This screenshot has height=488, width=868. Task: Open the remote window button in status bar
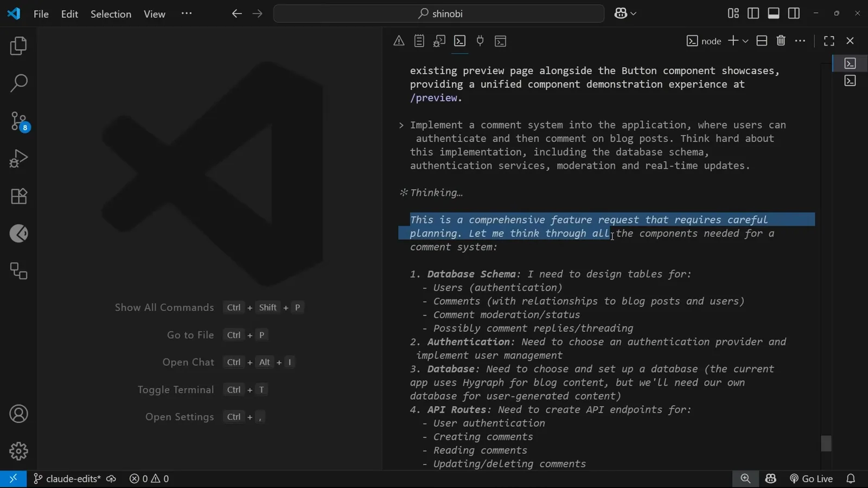[x=13, y=479]
